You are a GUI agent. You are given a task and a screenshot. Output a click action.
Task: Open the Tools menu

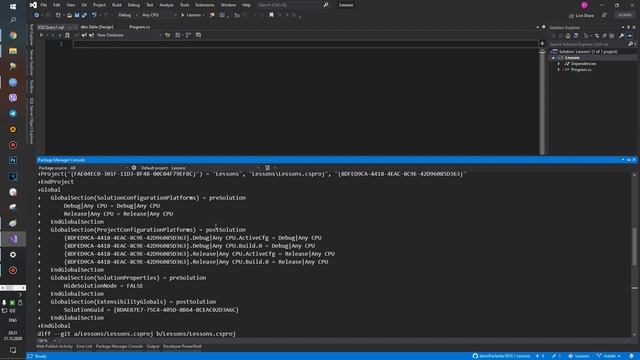click(x=184, y=5)
